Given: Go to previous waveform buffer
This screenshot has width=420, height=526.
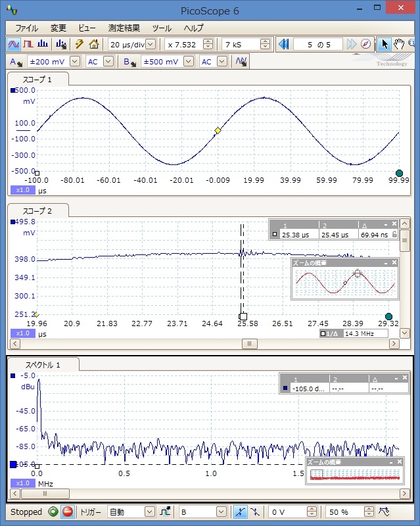Looking at the screenshot, I should 284,44.
